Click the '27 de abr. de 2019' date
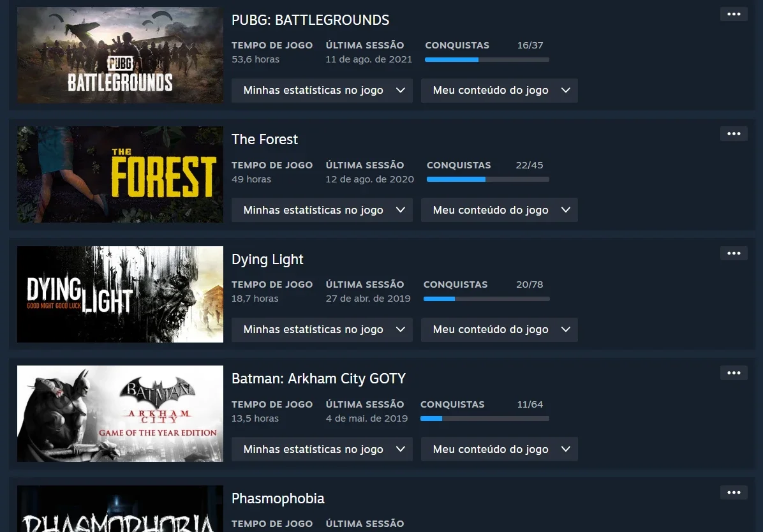 point(368,299)
